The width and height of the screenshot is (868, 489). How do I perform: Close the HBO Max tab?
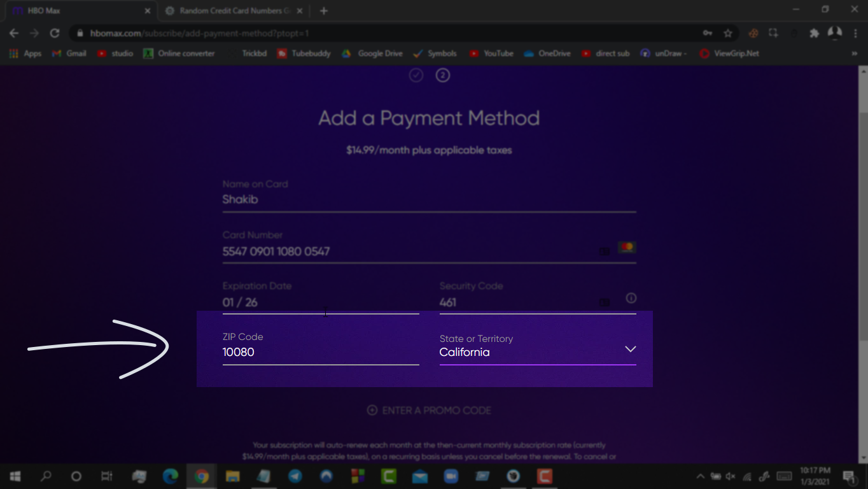coord(148,11)
